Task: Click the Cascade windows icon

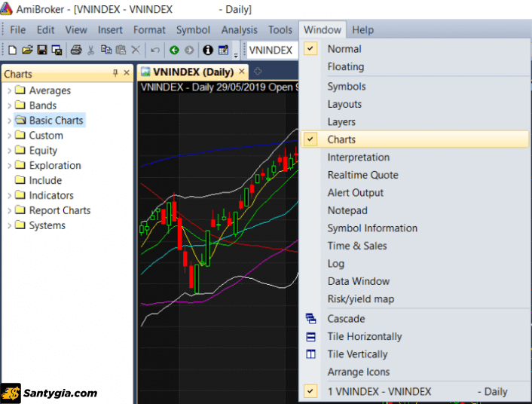Action: click(x=310, y=319)
